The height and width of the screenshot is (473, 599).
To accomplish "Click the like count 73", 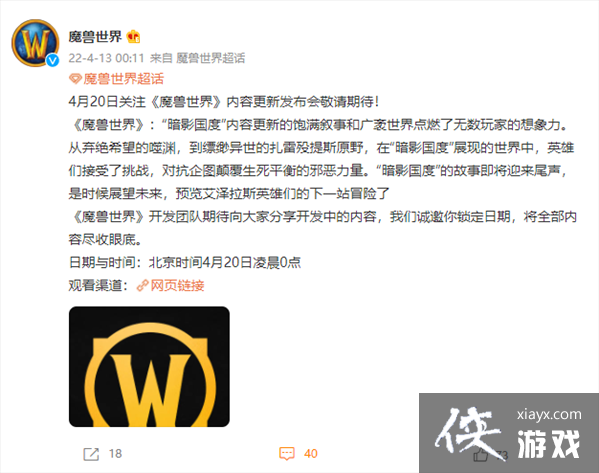I will [502, 455].
